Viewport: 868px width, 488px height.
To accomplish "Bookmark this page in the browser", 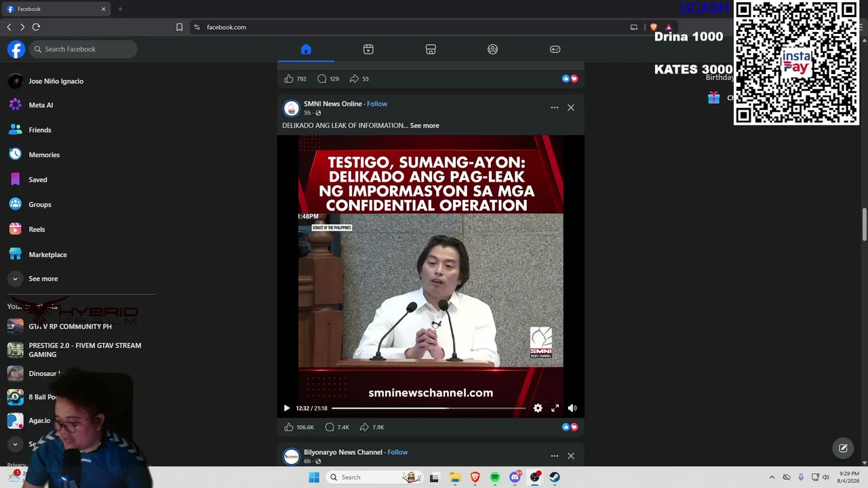I will 179,27.
